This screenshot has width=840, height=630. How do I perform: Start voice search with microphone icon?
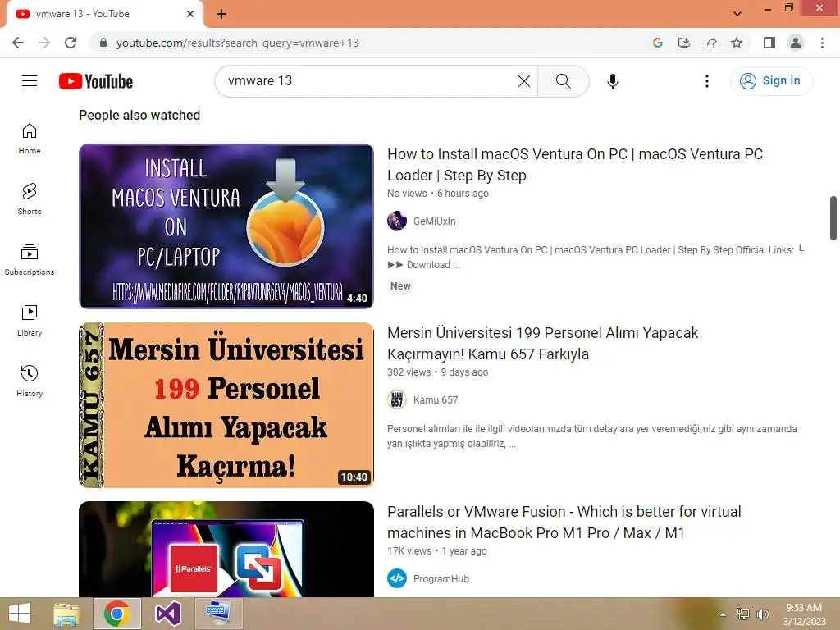pos(612,81)
